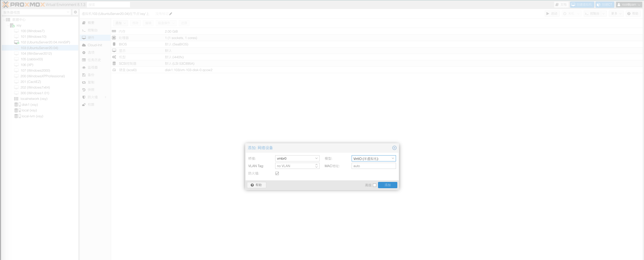Screen dimensions: 644x260
Task: Click the top-right 帮助 button
Action: (x=633, y=14)
